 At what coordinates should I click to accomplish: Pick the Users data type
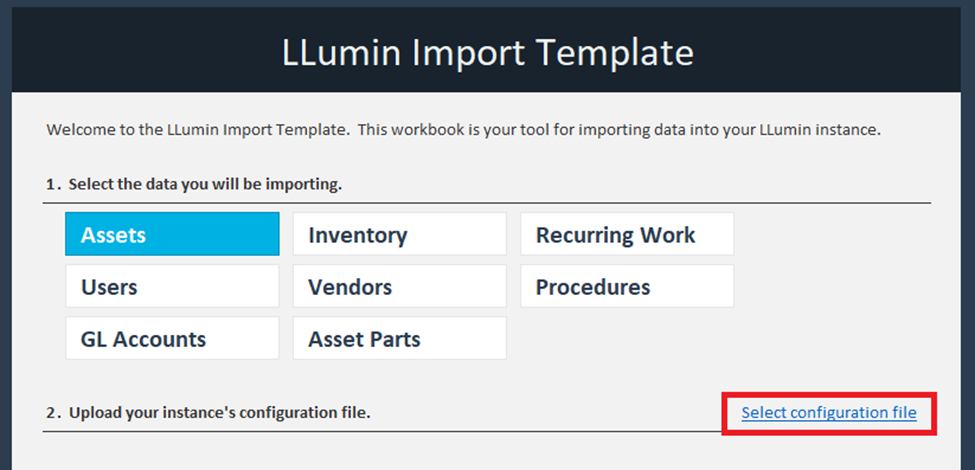[x=172, y=287]
